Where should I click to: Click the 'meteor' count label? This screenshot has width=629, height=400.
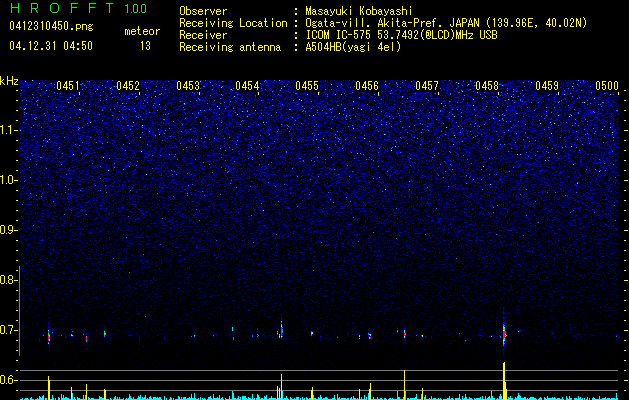pyautogui.click(x=142, y=31)
